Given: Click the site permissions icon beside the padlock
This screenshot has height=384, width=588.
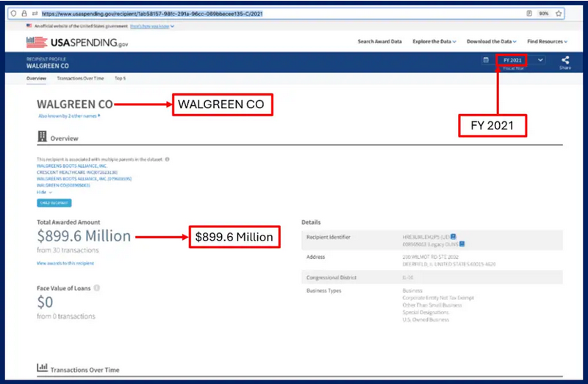Looking at the screenshot, I should click(35, 13).
